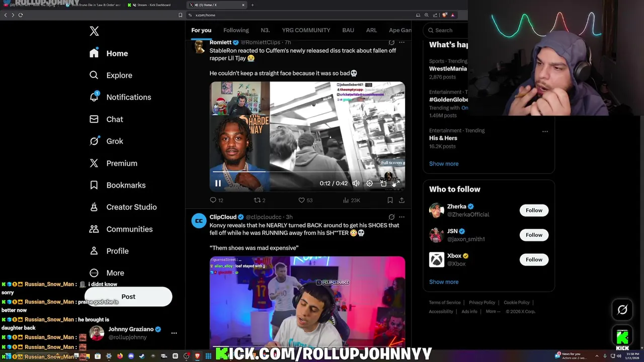Open Brave browser from the taskbar
644x362 pixels.
click(197, 356)
